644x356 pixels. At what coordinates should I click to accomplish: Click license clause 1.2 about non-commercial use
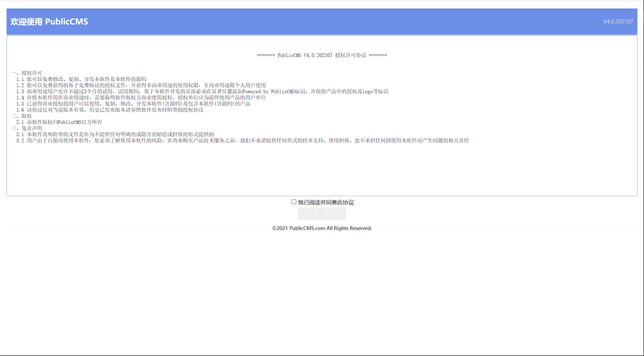coord(140,85)
